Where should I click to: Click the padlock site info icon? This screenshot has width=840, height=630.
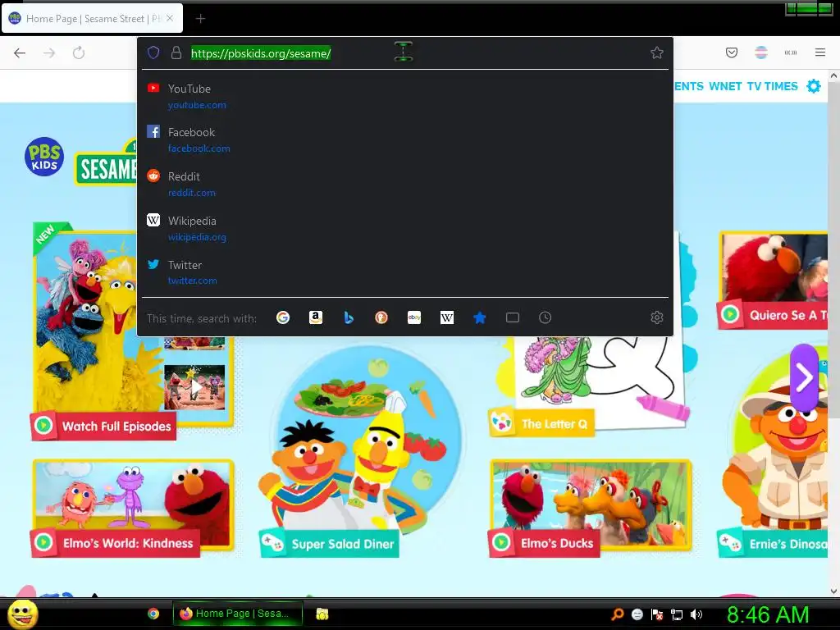click(x=176, y=52)
